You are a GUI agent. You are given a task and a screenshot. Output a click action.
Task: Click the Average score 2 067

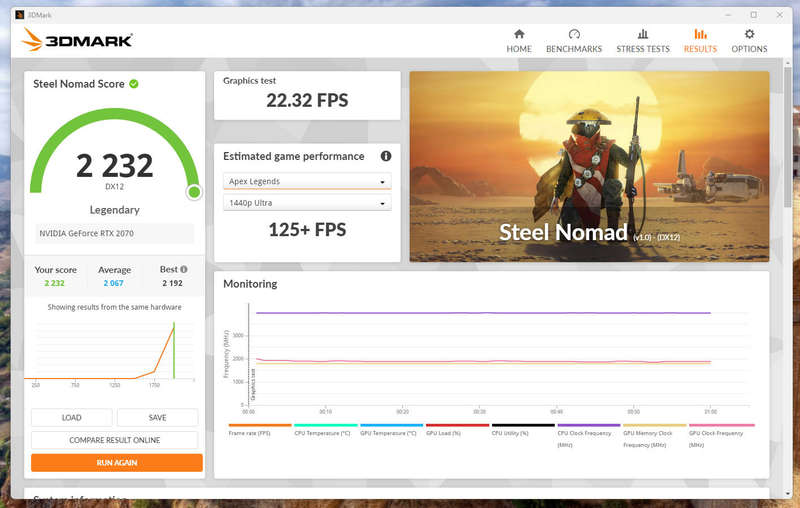(113, 283)
